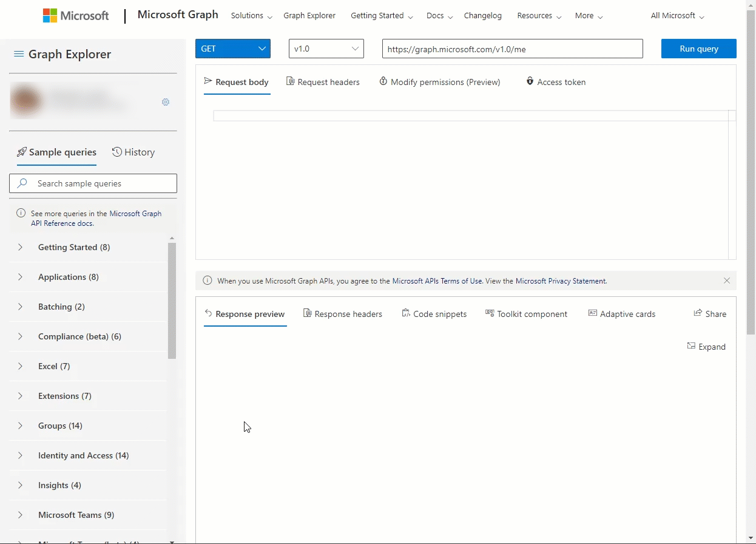756x544 pixels.
Task: Click the Adaptive cards icon
Action: [x=593, y=313]
